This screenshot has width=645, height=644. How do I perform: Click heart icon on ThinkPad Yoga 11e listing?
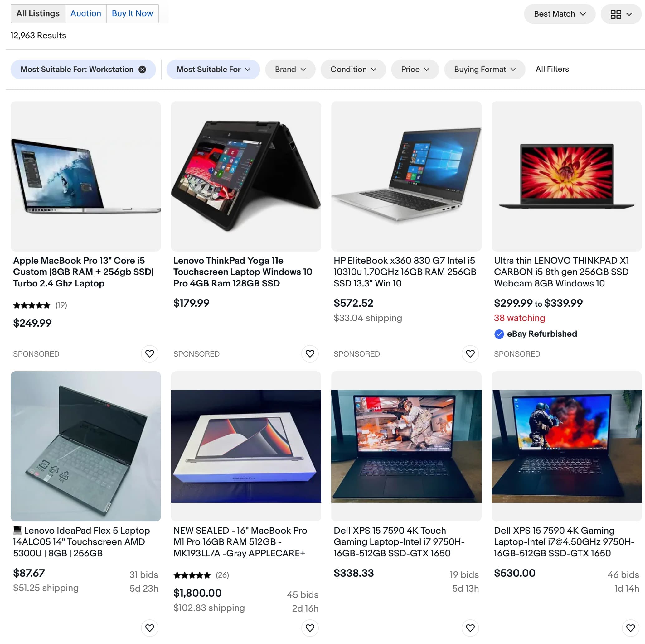coord(310,354)
